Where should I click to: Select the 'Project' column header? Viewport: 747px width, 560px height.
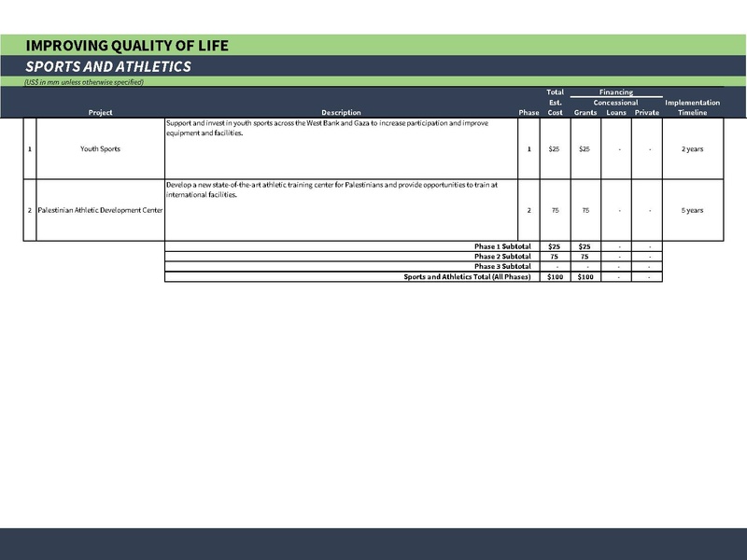100,113
